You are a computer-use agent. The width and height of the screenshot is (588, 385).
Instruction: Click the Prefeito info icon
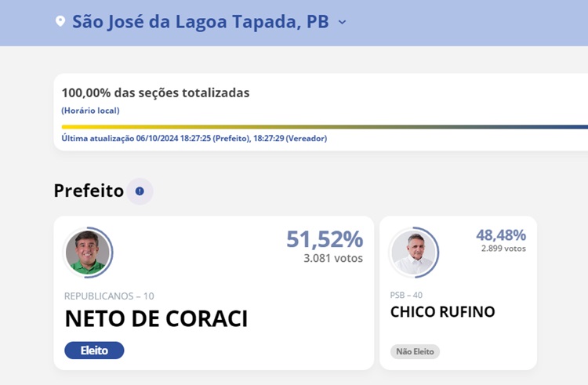(140, 191)
